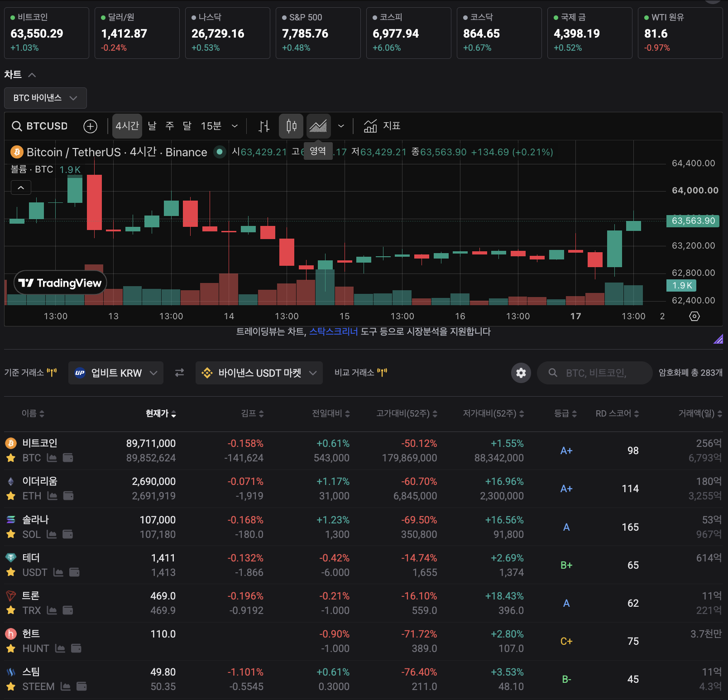Click the search coin input field
Screen dimensions: 728x700
tap(594, 373)
